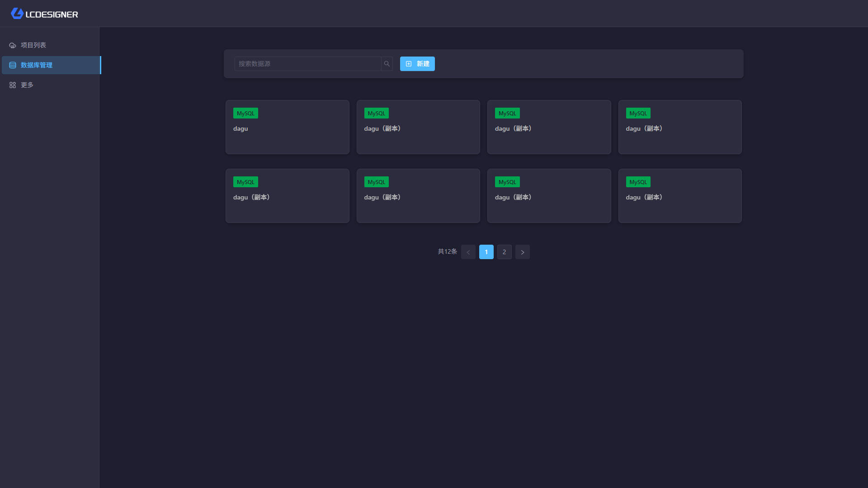Click the LCDesigner logo icon
The height and width of the screenshot is (488, 868).
click(x=17, y=14)
